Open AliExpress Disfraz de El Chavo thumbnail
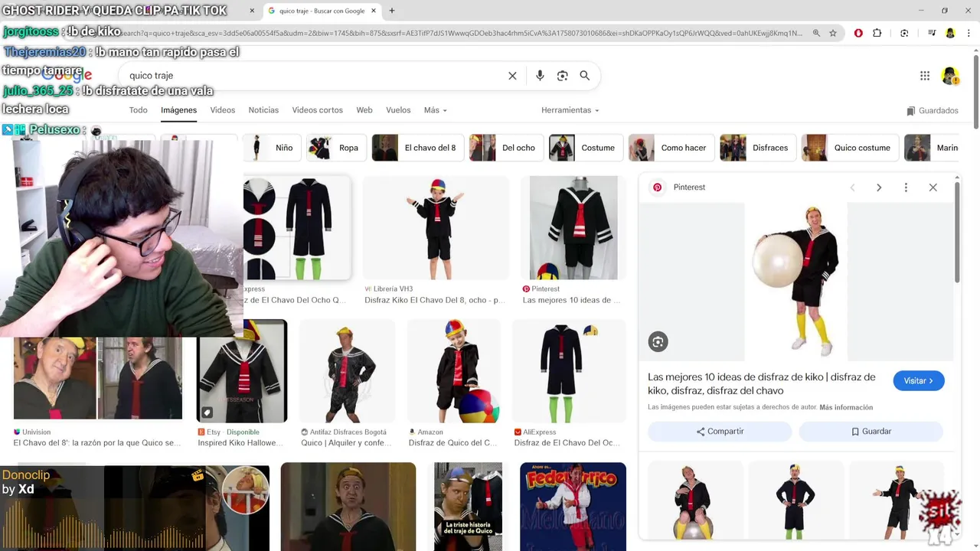 coord(569,371)
